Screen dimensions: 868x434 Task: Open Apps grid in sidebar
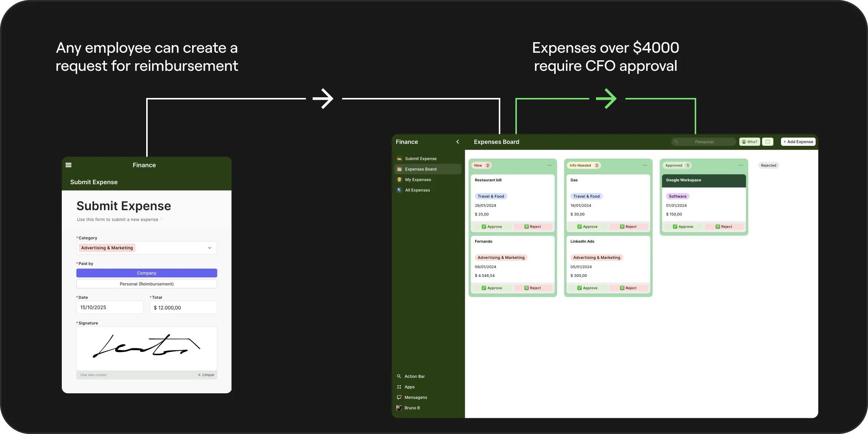pyautogui.click(x=409, y=387)
